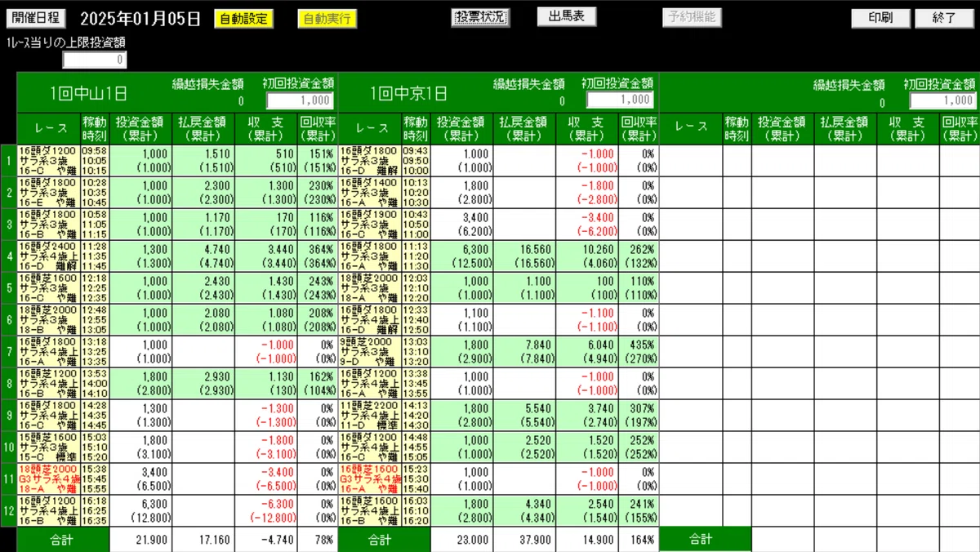Open the 投票状況 button
980x552 pixels.
click(480, 17)
